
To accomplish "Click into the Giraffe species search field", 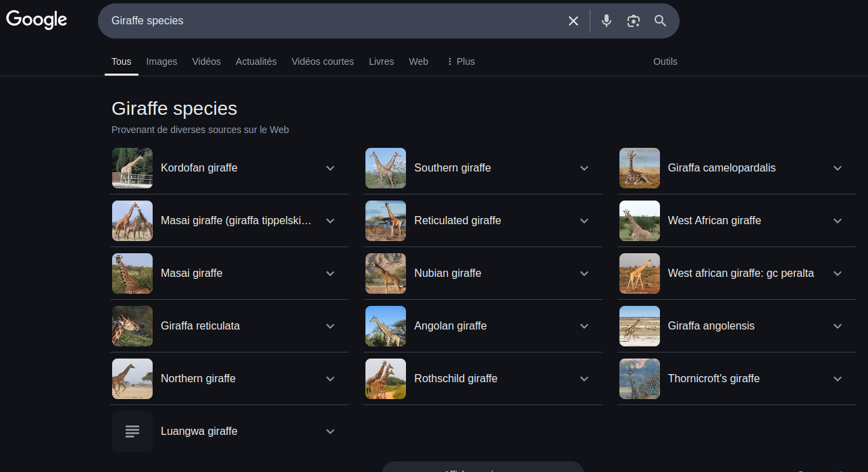I will coord(331,21).
